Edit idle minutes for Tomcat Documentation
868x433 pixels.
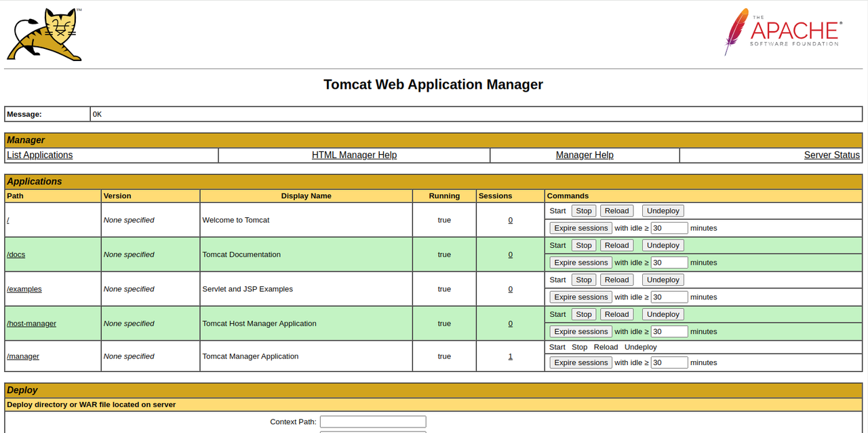669,263
